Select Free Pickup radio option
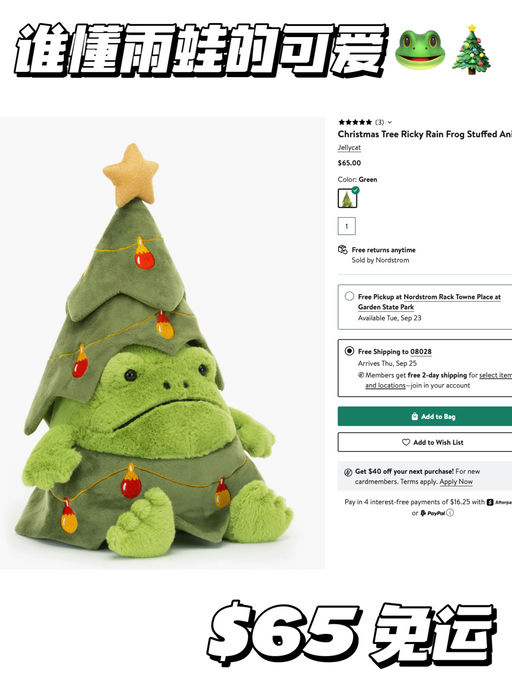Viewport: 512px width, 683px height. pyautogui.click(x=349, y=296)
